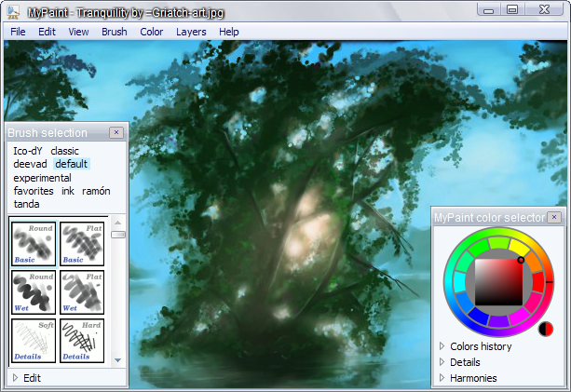Maximize the MyPaint window

coord(512,10)
